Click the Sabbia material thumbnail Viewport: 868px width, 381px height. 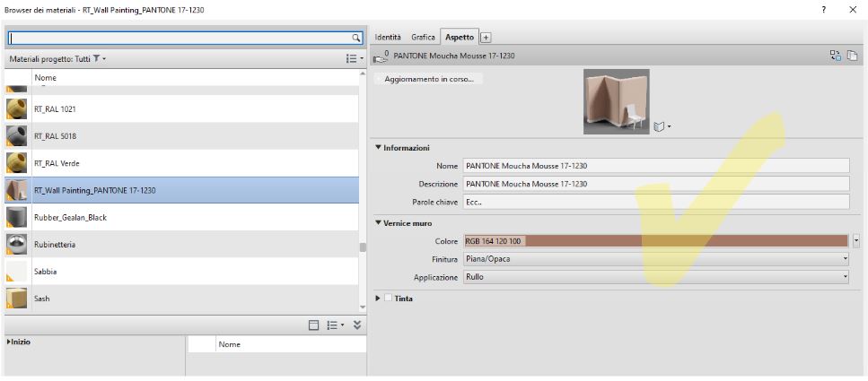click(17, 272)
